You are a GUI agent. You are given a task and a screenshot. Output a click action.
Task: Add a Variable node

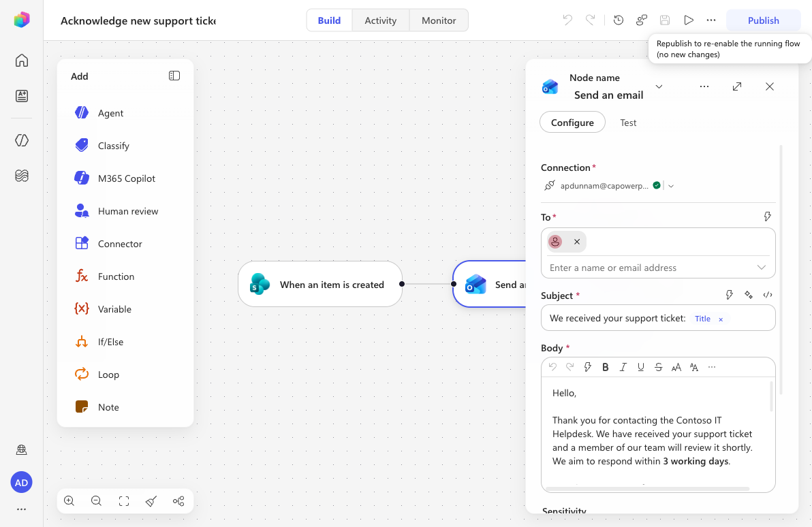click(x=125, y=309)
